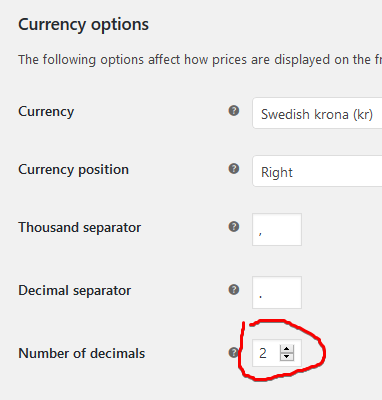Focus the Thousand separator text field
Image resolution: width=382 pixels, height=400 pixels.
pos(277,230)
